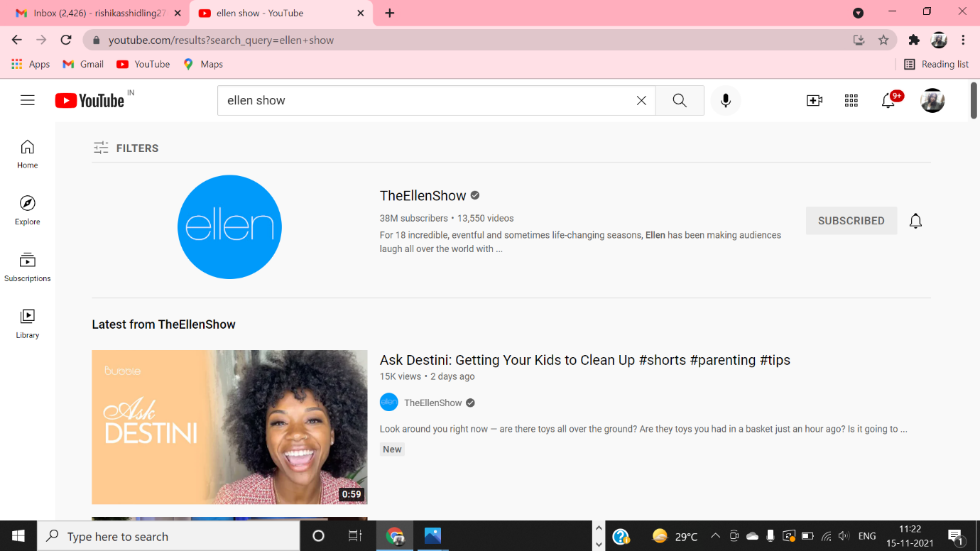980x551 pixels.
Task: Reload the current page
Action: click(x=66, y=40)
